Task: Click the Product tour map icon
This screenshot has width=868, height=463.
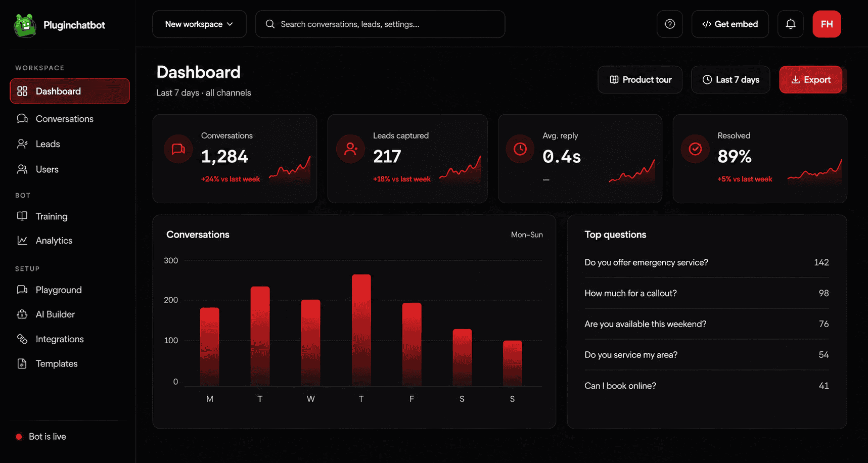Action: tap(614, 80)
